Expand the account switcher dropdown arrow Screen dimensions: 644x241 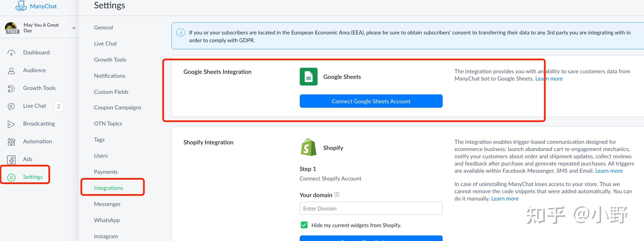coord(74,28)
